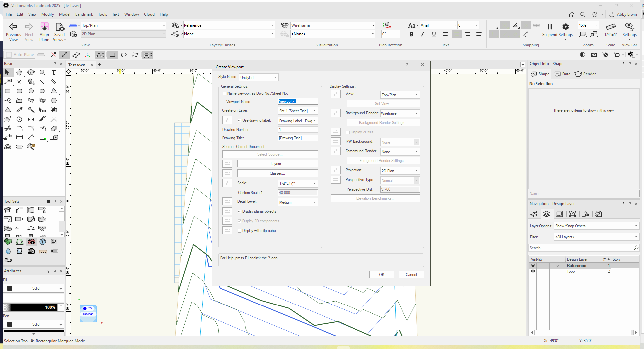The image size is (644, 349).
Task: Expand the Detail Level dropdown
Action: [x=298, y=202]
